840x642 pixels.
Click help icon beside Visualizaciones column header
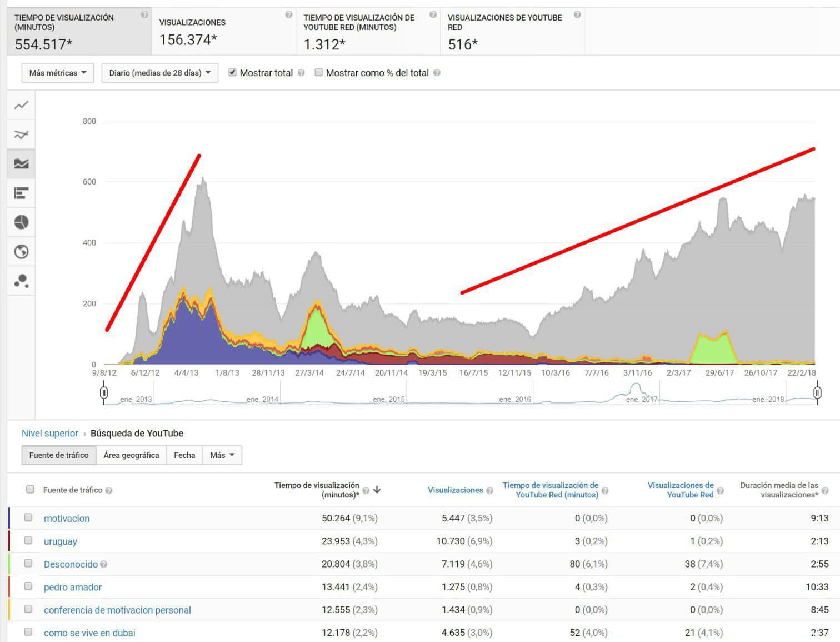pyautogui.click(x=489, y=490)
